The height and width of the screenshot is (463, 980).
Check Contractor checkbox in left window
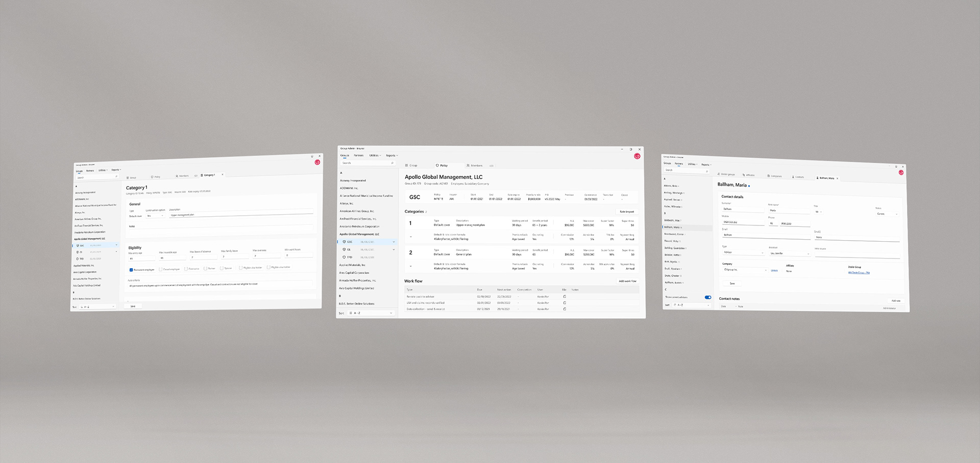point(186,269)
